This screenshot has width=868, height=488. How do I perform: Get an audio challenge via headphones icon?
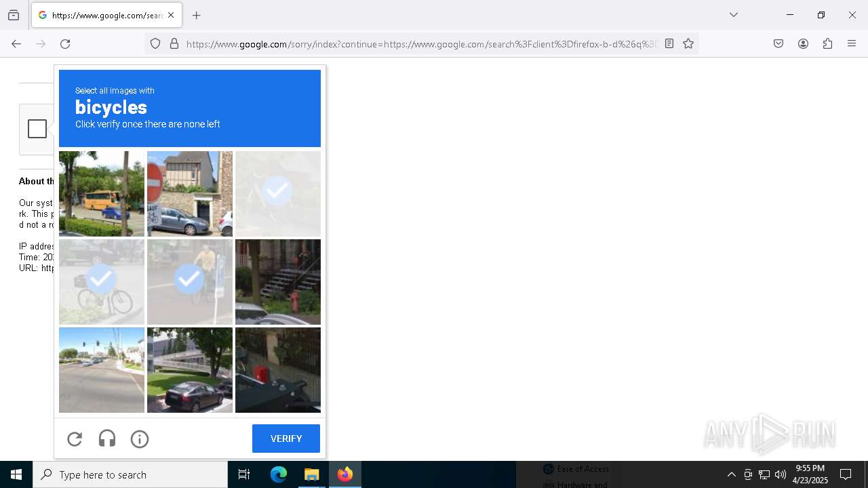[107, 439]
